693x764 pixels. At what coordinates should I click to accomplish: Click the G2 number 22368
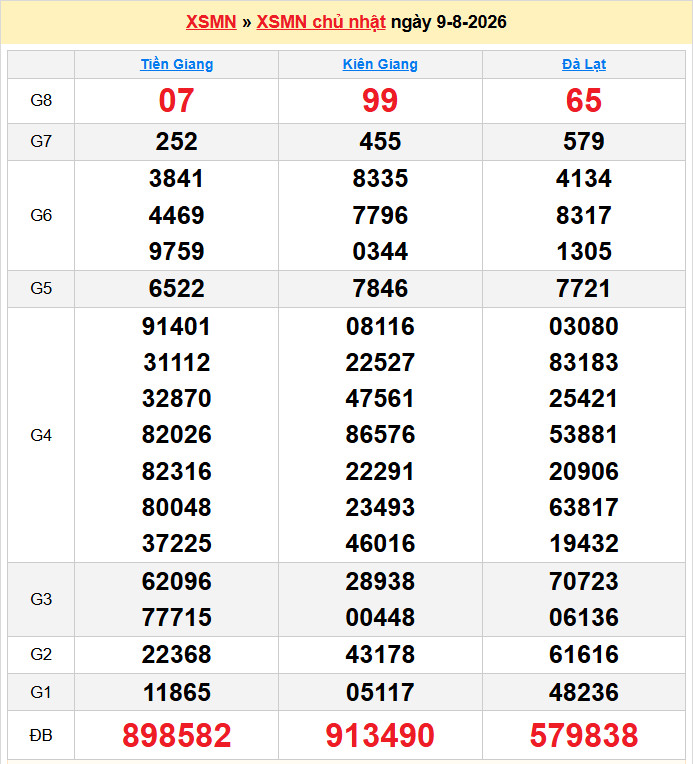coord(176,654)
